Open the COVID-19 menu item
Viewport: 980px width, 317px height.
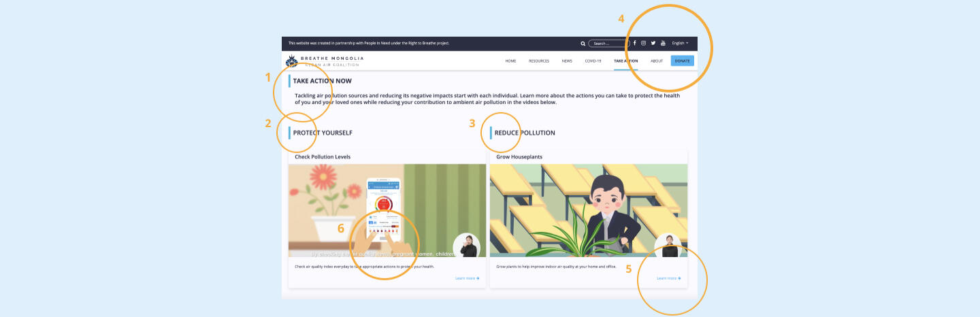coord(593,61)
